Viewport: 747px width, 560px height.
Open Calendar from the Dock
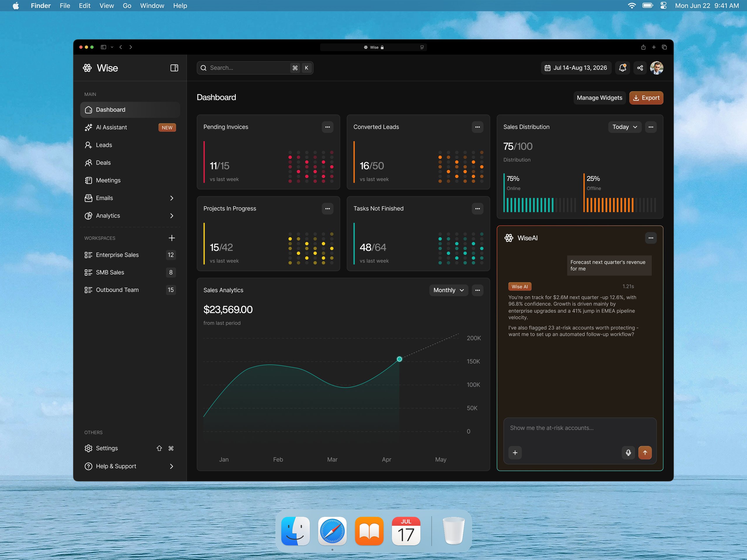coord(406,531)
